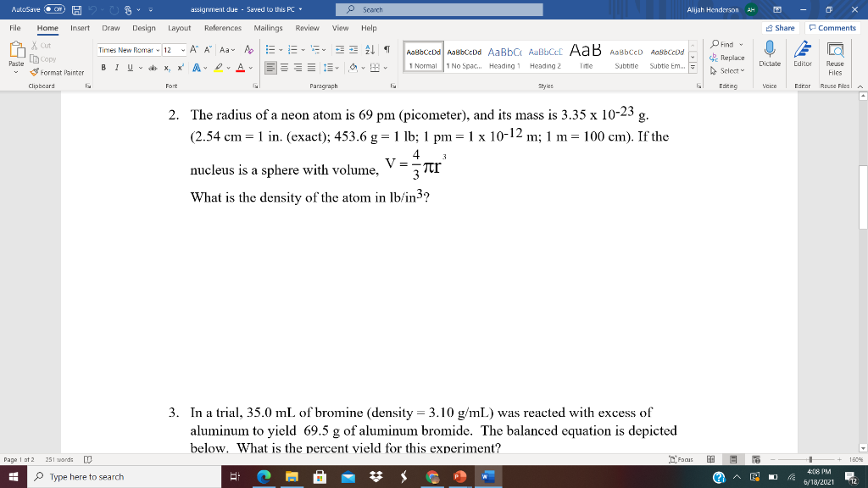
Task: Click Focus mode in status bar
Action: pyautogui.click(x=681, y=459)
